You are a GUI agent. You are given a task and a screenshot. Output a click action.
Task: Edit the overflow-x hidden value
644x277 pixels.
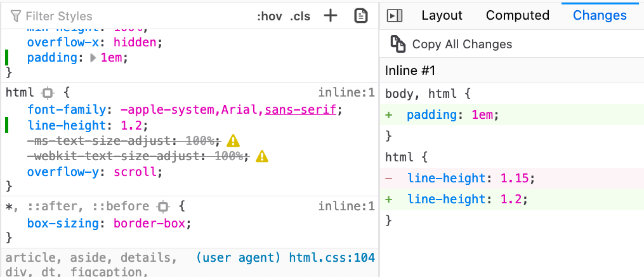(x=135, y=43)
